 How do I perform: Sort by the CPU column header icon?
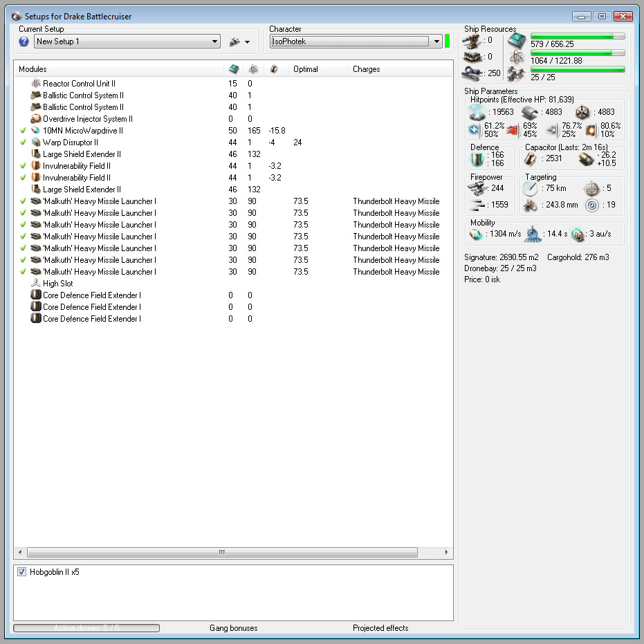[234, 69]
